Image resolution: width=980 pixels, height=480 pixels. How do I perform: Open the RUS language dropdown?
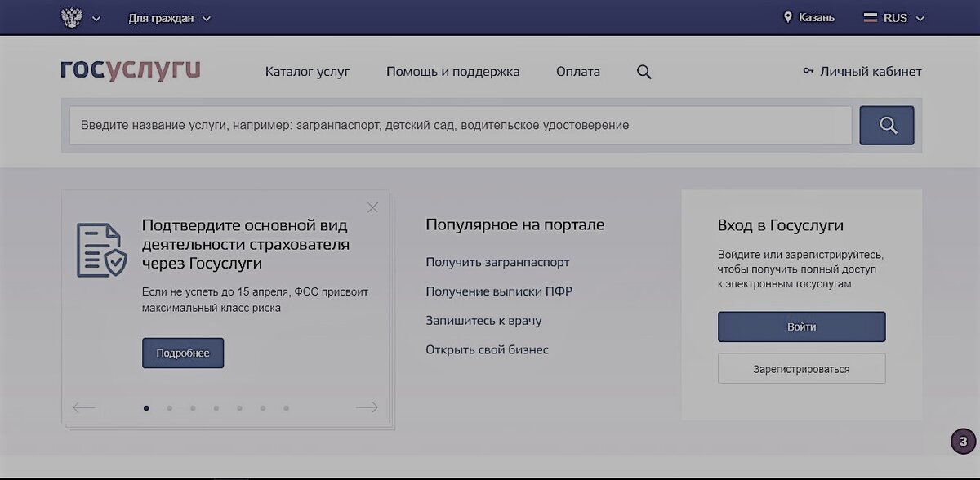894,18
